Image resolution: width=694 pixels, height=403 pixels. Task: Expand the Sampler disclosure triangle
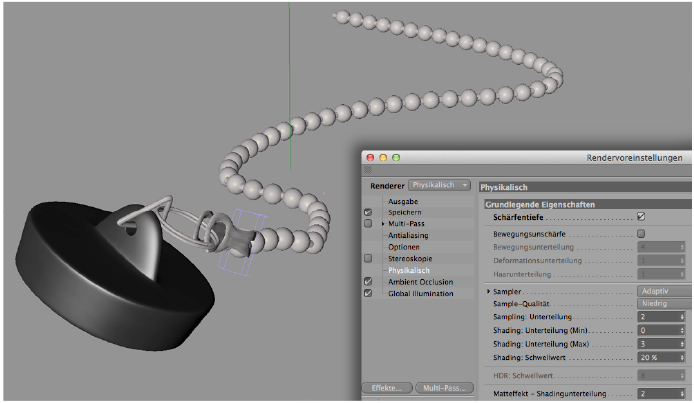pos(489,291)
